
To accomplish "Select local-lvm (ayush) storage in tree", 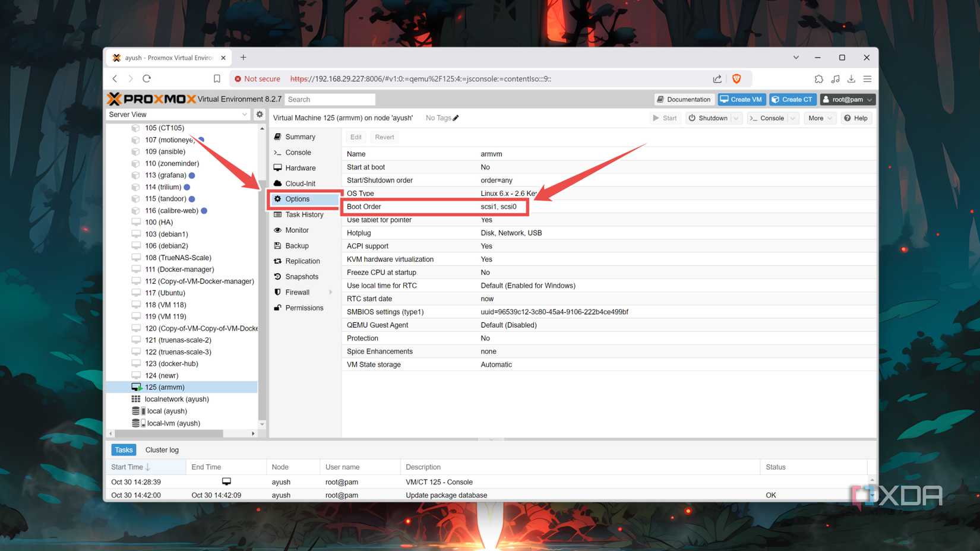I will coord(173,423).
